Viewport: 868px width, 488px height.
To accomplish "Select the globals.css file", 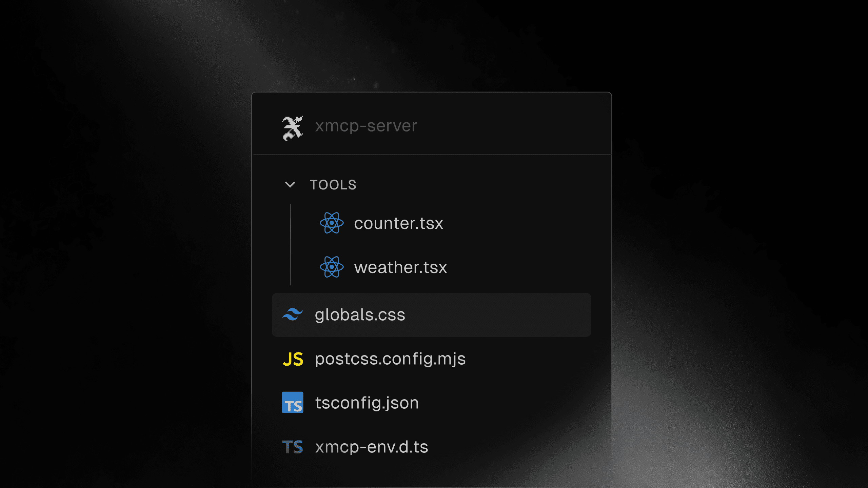I will pyautogui.click(x=359, y=315).
